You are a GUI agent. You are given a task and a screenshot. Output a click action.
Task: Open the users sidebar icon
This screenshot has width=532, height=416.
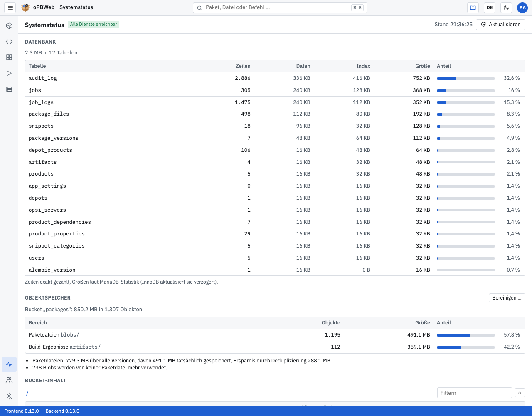[9, 380]
